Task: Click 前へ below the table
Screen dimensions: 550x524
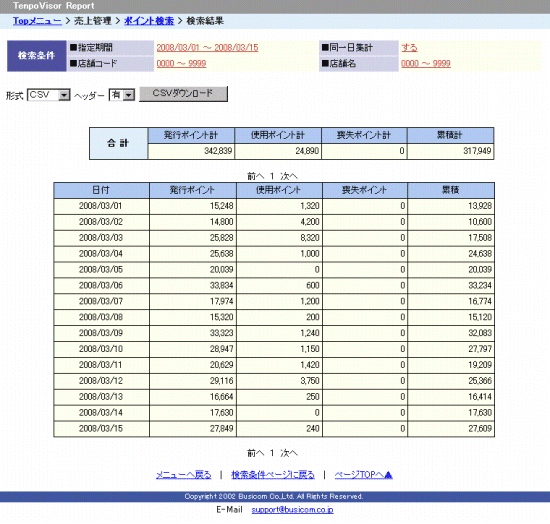Action: point(255,453)
